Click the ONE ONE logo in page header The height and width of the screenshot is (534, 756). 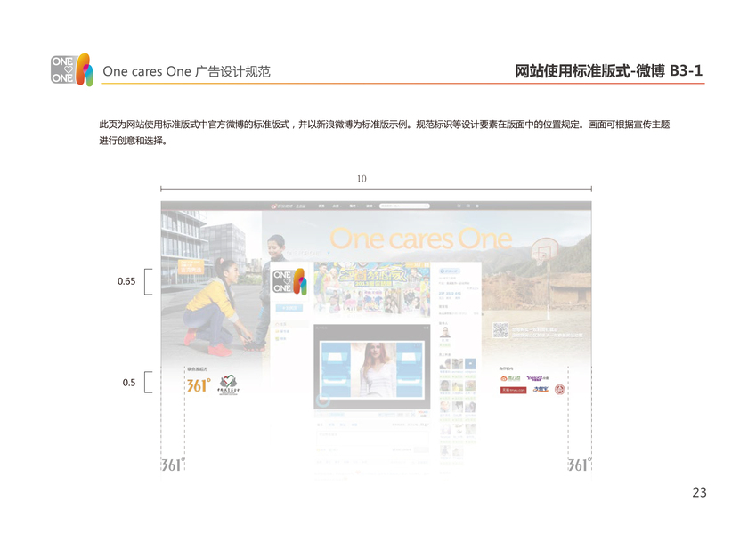[x=71, y=70]
